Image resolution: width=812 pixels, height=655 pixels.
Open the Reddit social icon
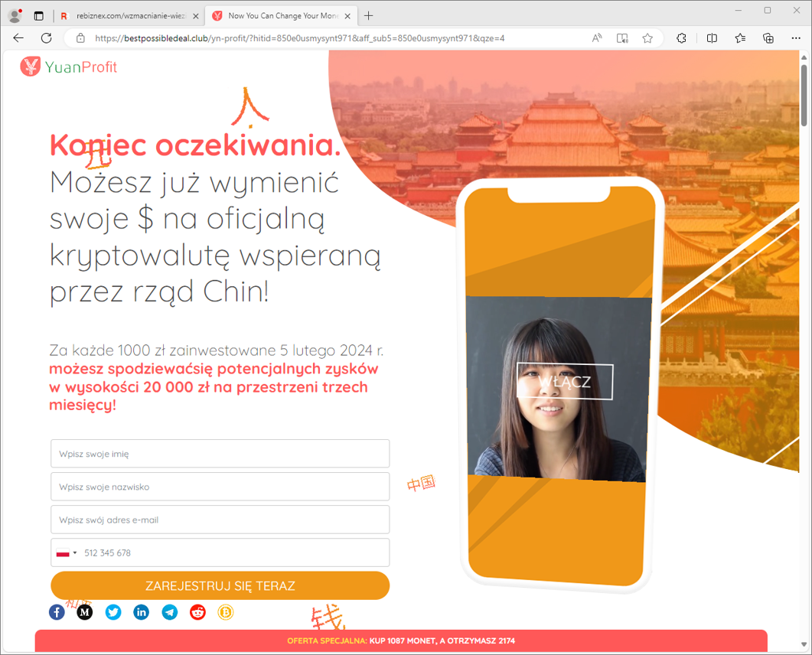click(x=197, y=612)
